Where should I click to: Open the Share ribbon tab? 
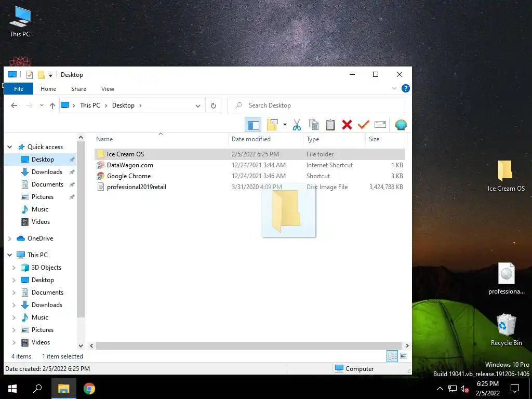(x=78, y=89)
